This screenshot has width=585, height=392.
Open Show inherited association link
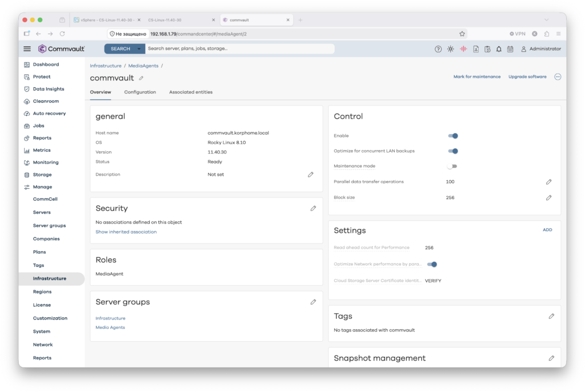[126, 232]
